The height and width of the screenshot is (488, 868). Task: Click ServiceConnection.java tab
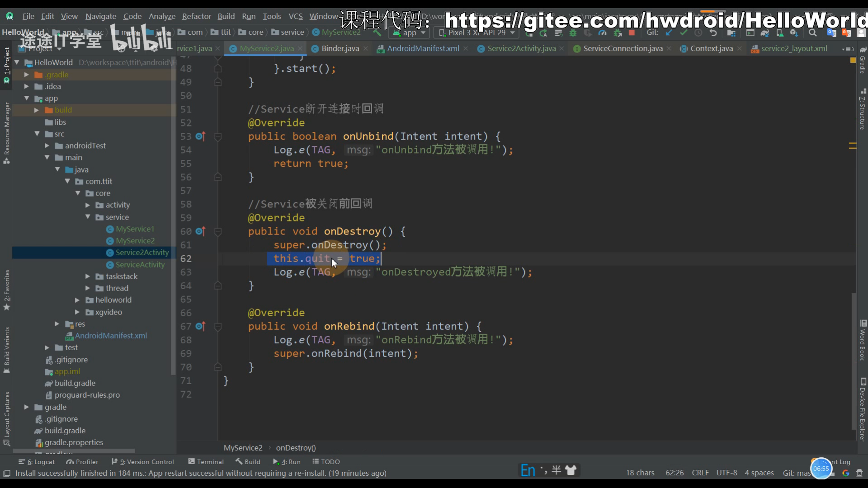click(x=623, y=48)
